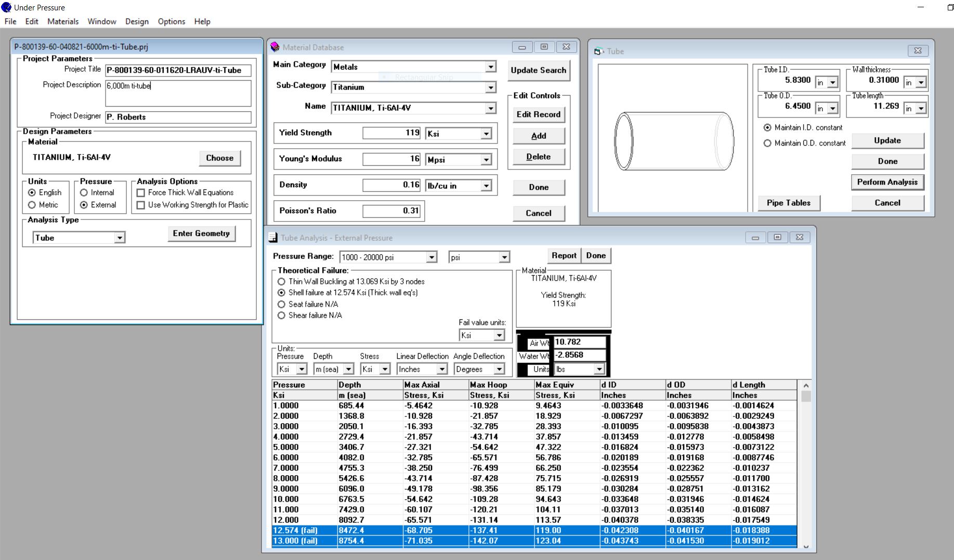Click the Project Description text box
The height and width of the screenshot is (560, 954).
(x=178, y=93)
